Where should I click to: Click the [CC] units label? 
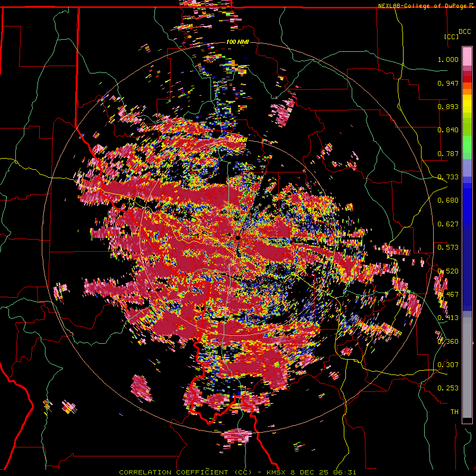pos(451,36)
